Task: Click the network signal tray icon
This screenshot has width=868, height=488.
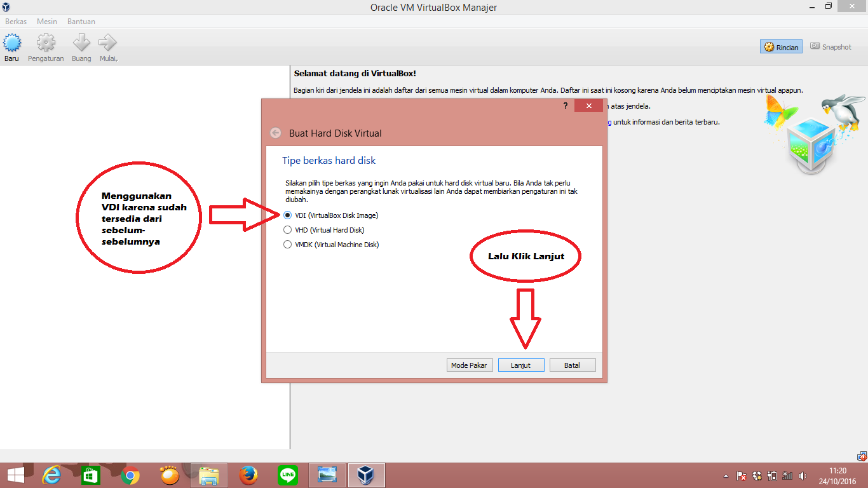Action: (x=787, y=475)
